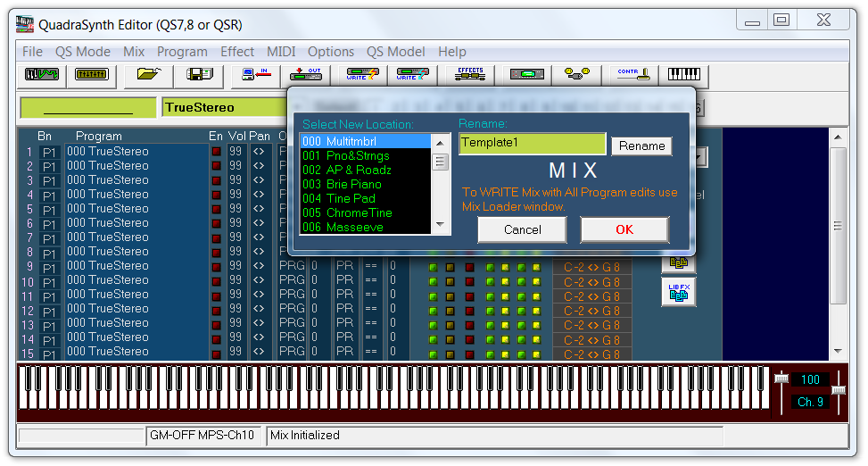868x466 pixels.
Task: Click the piano keyboard toolbar icon
Action: pos(683,74)
